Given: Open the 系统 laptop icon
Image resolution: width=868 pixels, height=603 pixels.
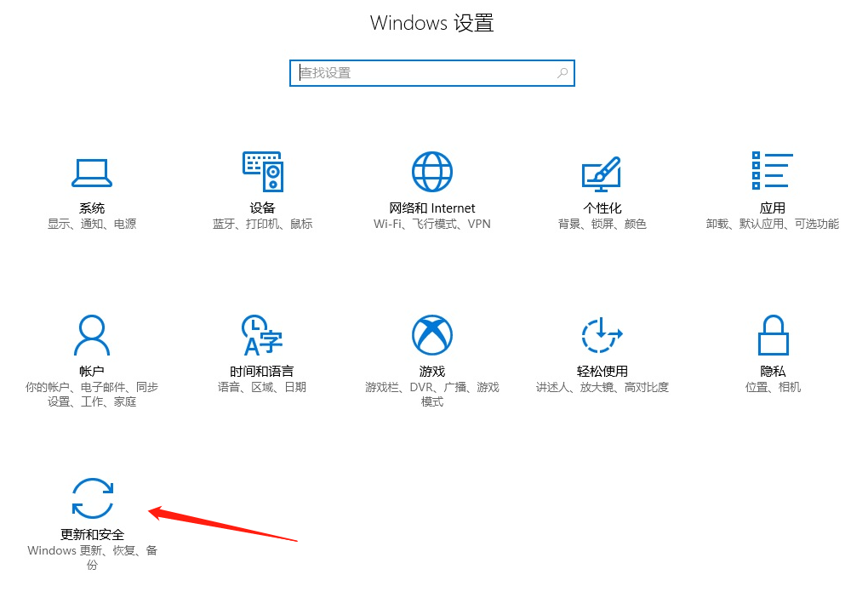Looking at the screenshot, I should click(92, 174).
